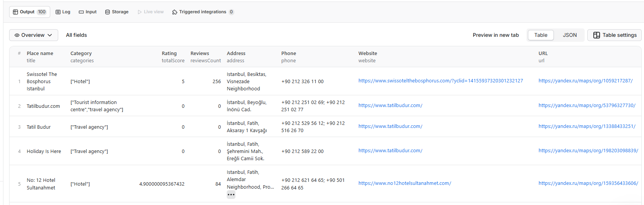Image resolution: width=644 pixels, height=205 pixels.
Task: Switch to JSON view
Action: click(569, 35)
